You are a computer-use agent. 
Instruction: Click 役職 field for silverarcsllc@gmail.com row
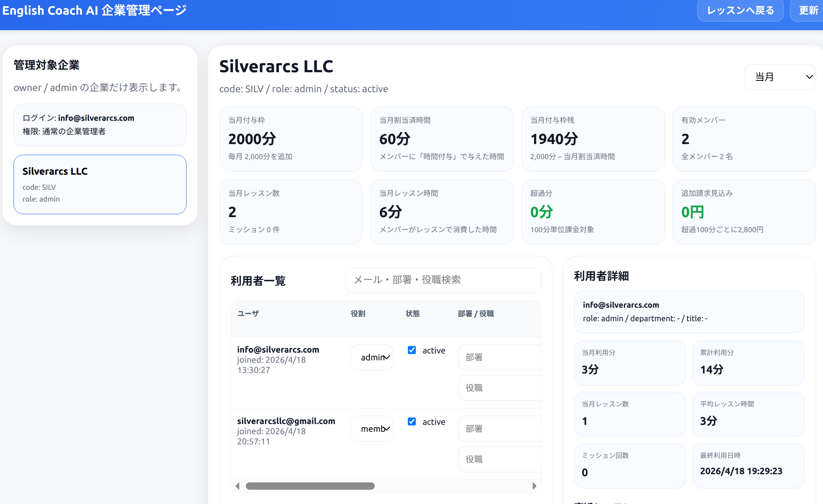[x=499, y=460]
